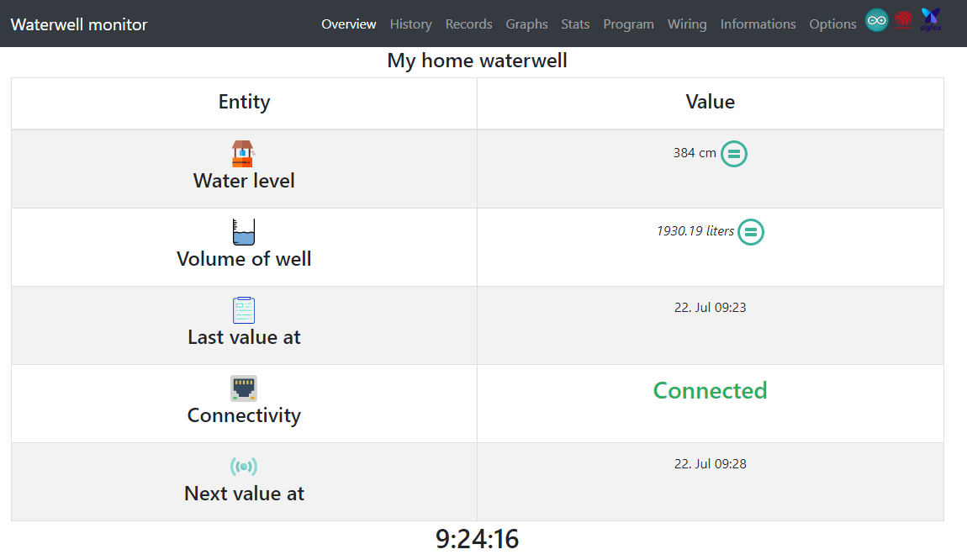Screen dimensions: 967x560
Task: Click the red Espressif logo icon
Action: 904,20
